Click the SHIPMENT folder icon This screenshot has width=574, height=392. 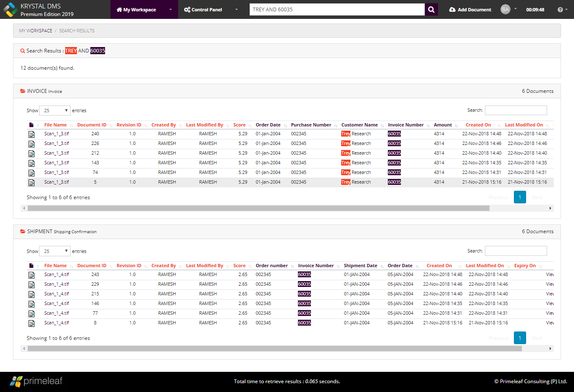(x=23, y=232)
